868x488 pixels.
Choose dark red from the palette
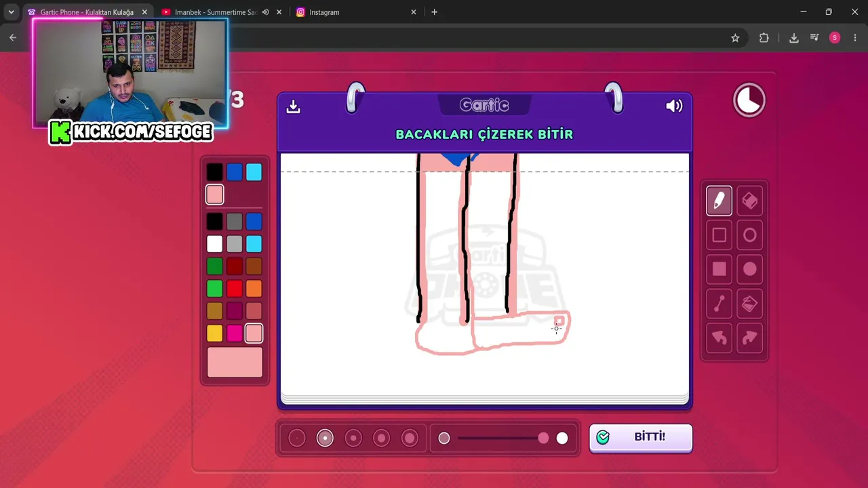234,266
